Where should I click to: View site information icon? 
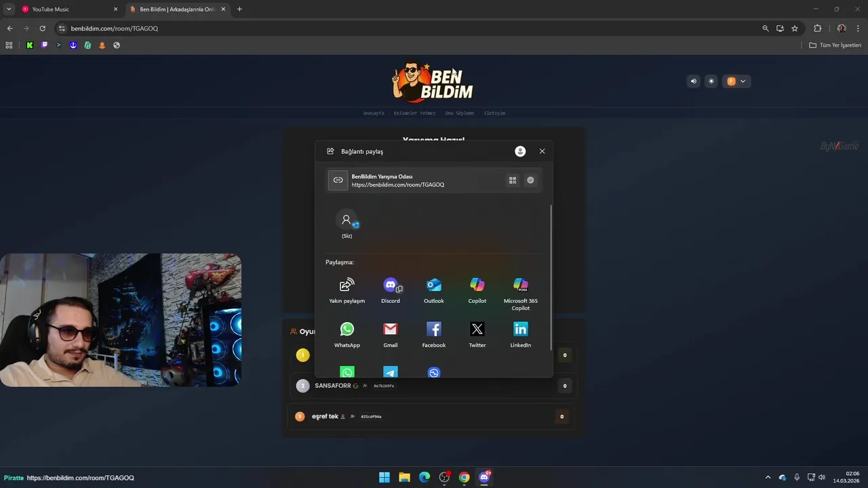62,28
